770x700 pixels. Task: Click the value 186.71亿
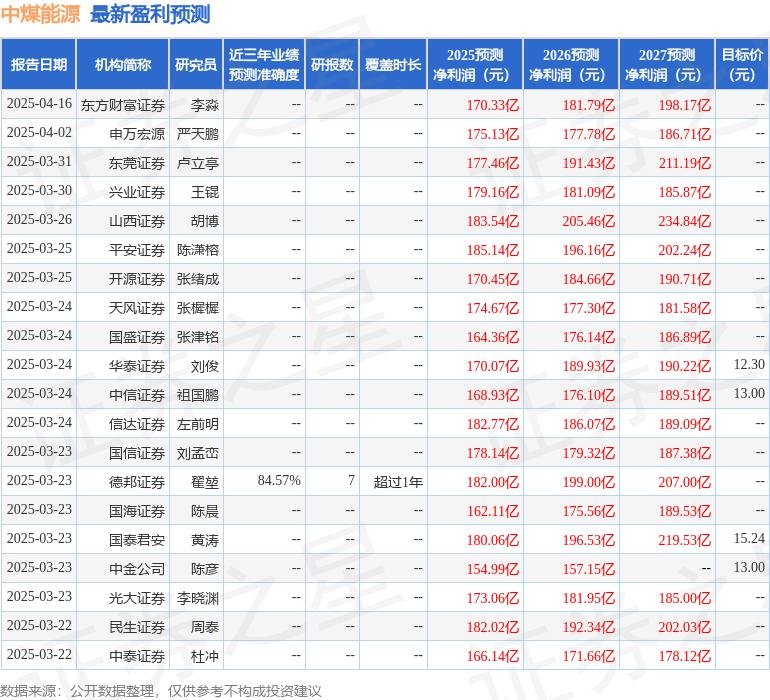[685, 134]
